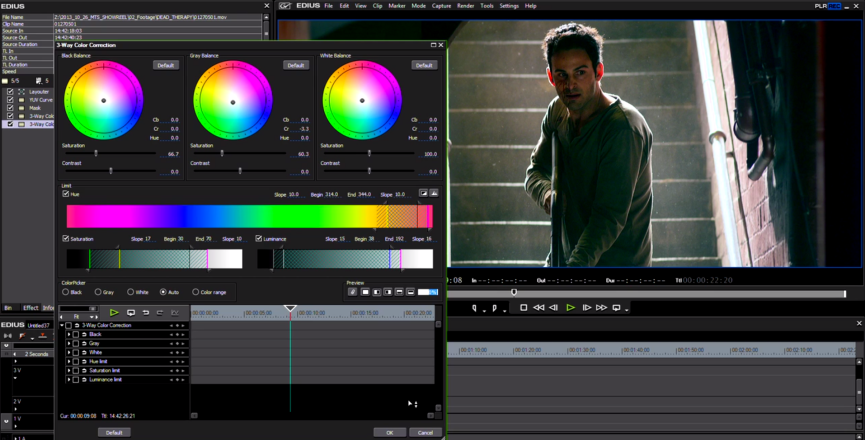Select the Gray color picker radio button
The height and width of the screenshot is (440, 865).
tap(98, 292)
